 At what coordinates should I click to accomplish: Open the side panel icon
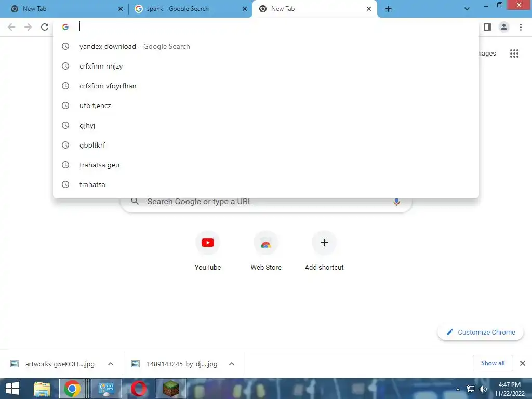pos(487,27)
